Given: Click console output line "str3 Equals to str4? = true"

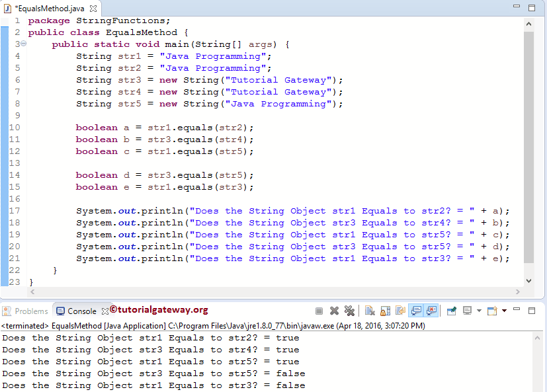Looking at the screenshot, I should pyautogui.click(x=151, y=350).
